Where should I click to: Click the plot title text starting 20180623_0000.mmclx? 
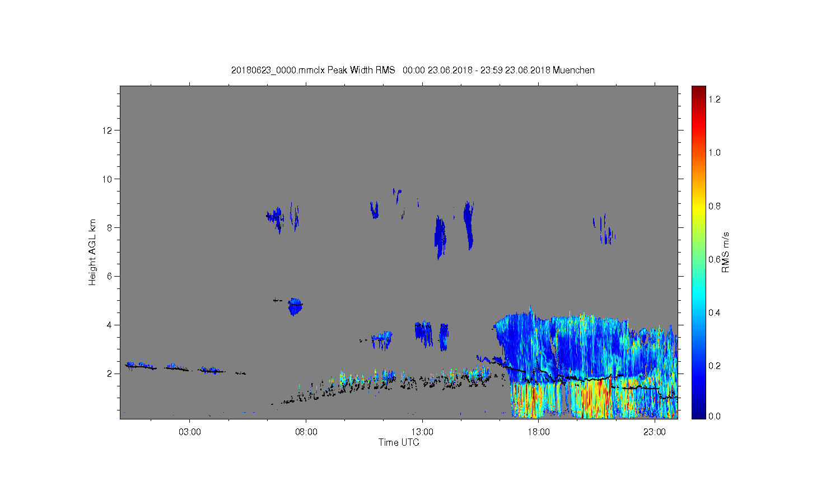pyautogui.click(x=413, y=70)
